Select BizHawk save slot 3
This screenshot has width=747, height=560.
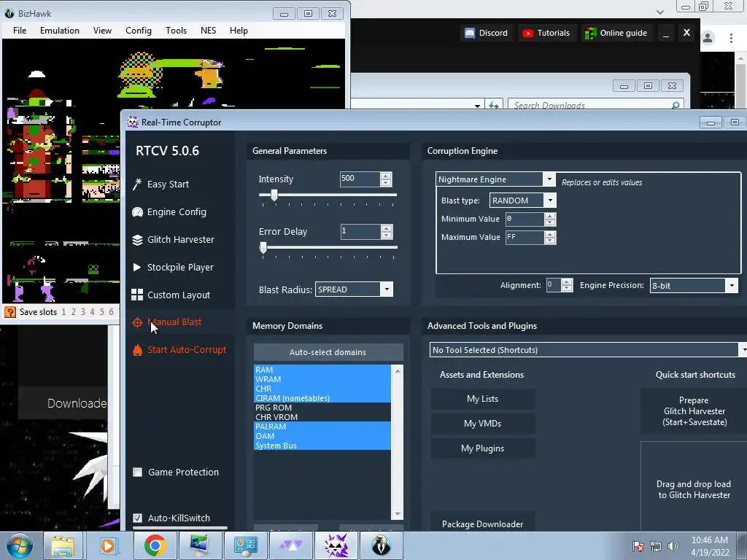click(x=83, y=312)
